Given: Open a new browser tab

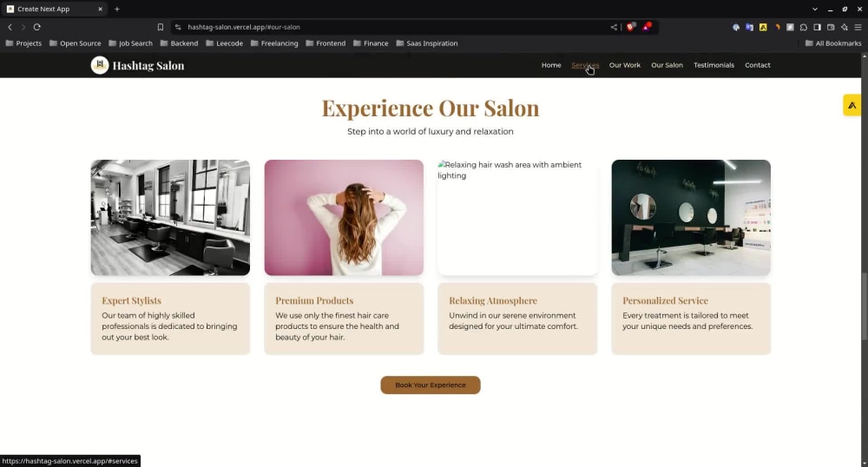Looking at the screenshot, I should (x=117, y=9).
